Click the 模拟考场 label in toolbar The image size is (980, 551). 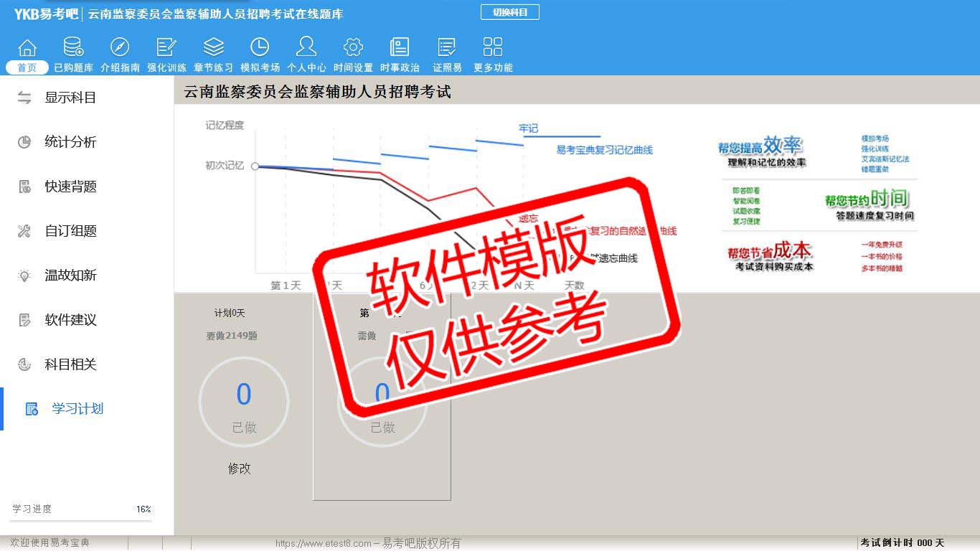tap(260, 67)
